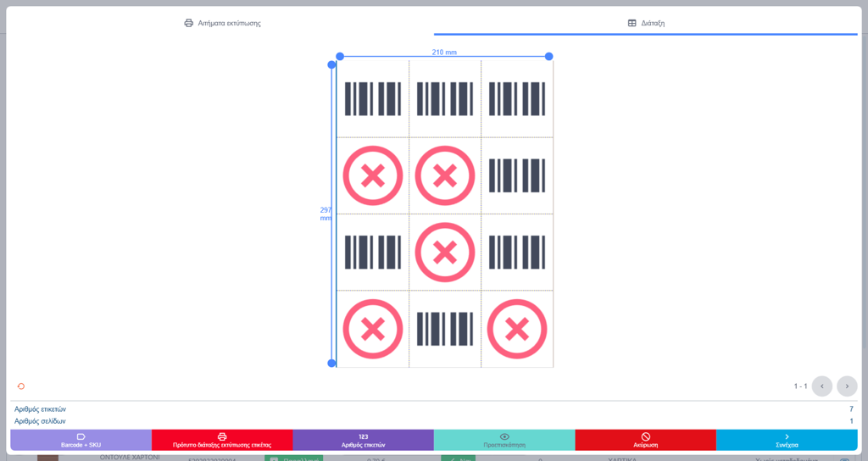The height and width of the screenshot is (461, 868).
Task: Enable second row left crossed cell
Action: pos(373,175)
